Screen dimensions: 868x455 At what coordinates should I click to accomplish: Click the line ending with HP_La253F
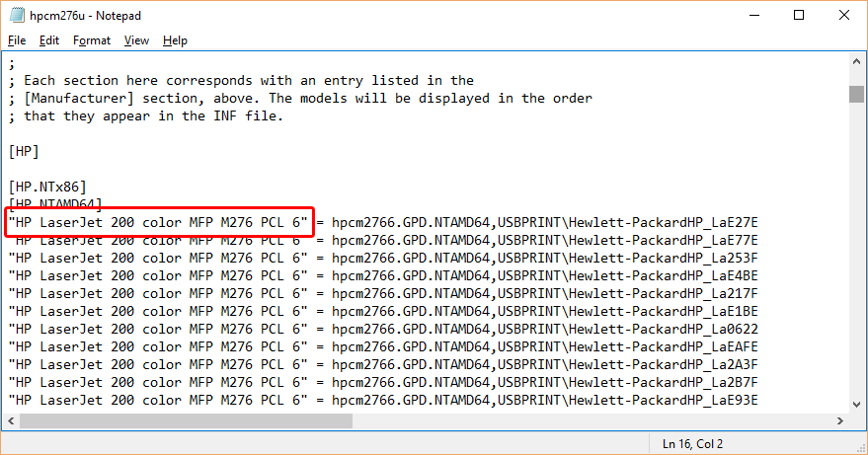pyautogui.click(x=383, y=258)
